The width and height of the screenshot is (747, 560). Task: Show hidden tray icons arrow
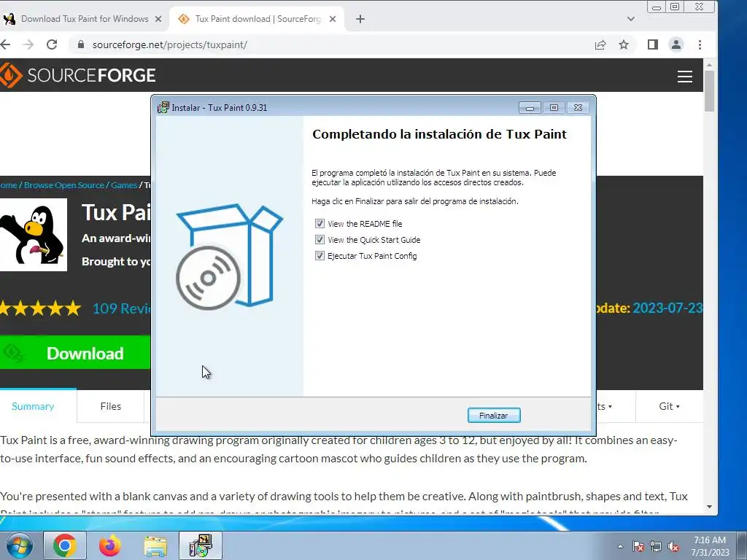(x=620, y=545)
